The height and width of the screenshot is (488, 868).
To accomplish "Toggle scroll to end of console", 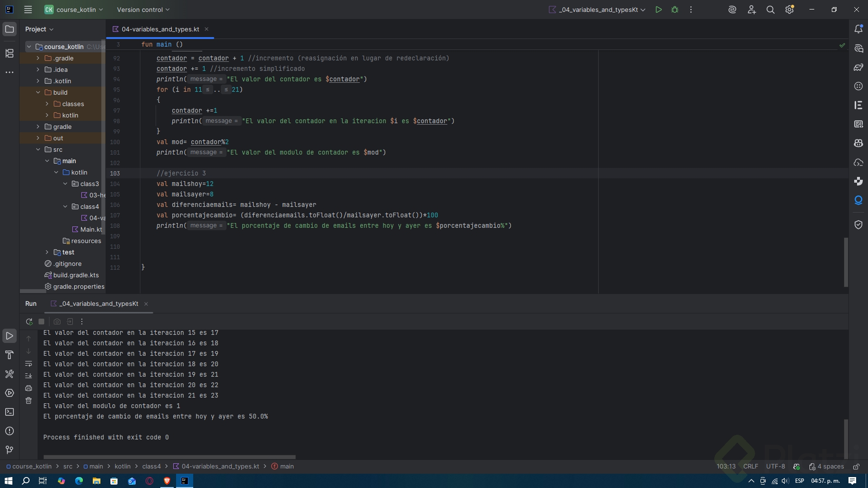I will click(29, 376).
